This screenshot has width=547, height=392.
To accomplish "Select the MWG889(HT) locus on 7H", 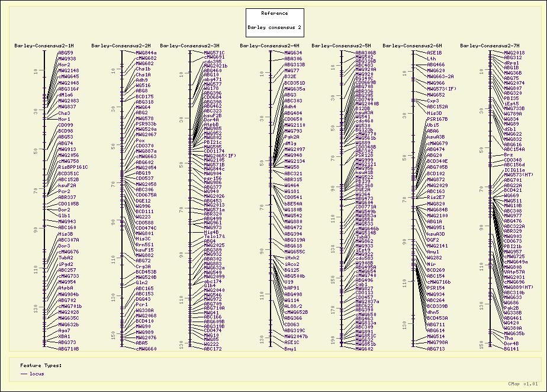I will [518, 287].
